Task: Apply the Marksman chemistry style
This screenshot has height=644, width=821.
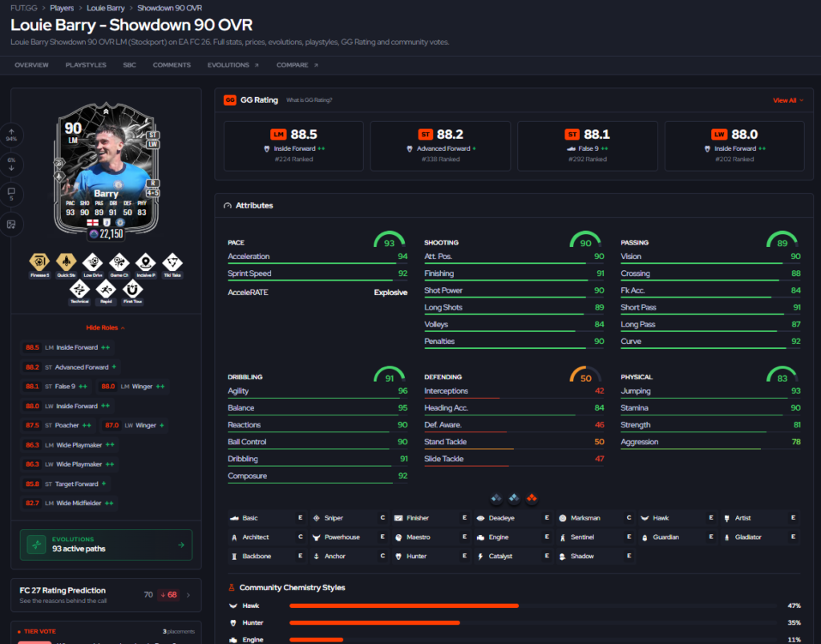Action: click(x=596, y=518)
